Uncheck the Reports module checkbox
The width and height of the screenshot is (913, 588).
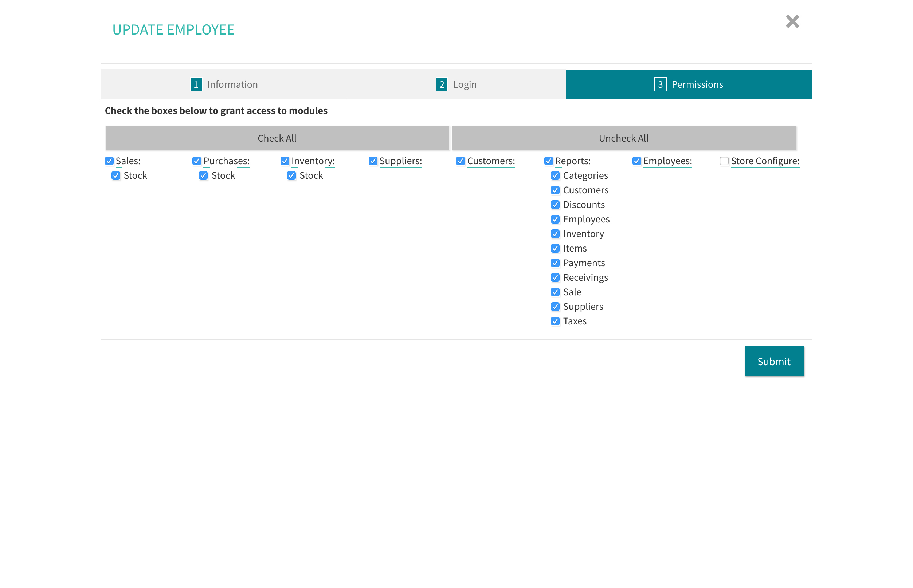(549, 161)
